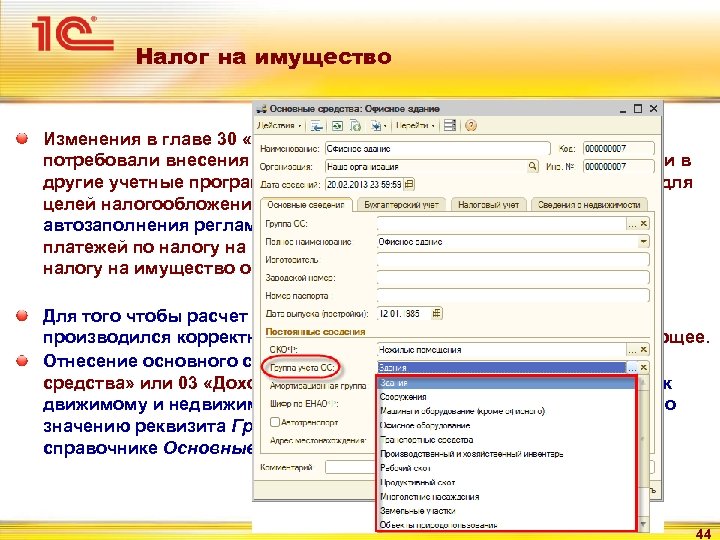The image size is (720, 540).
Task: Open the (...) button of Группа учета ОС
Action: coord(632,367)
